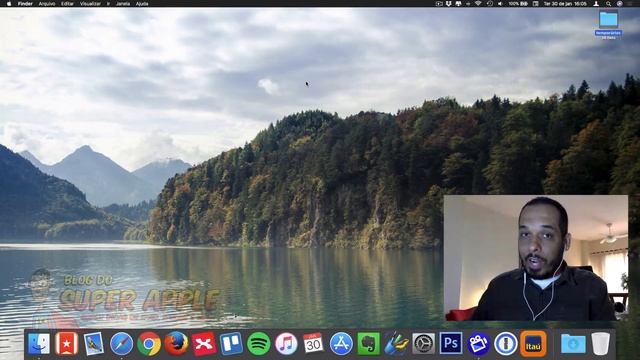This screenshot has width=640, height=360.
Task: Click the 100% battery indicator
Action: 518,4
